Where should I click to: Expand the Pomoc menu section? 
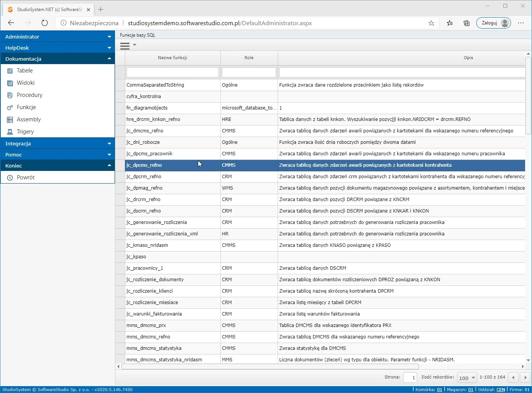pyautogui.click(x=58, y=155)
